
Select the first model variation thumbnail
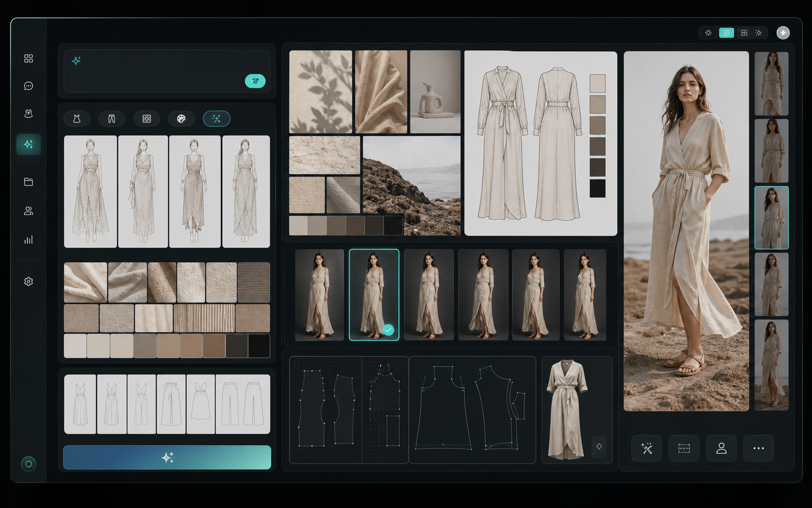[x=319, y=295]
